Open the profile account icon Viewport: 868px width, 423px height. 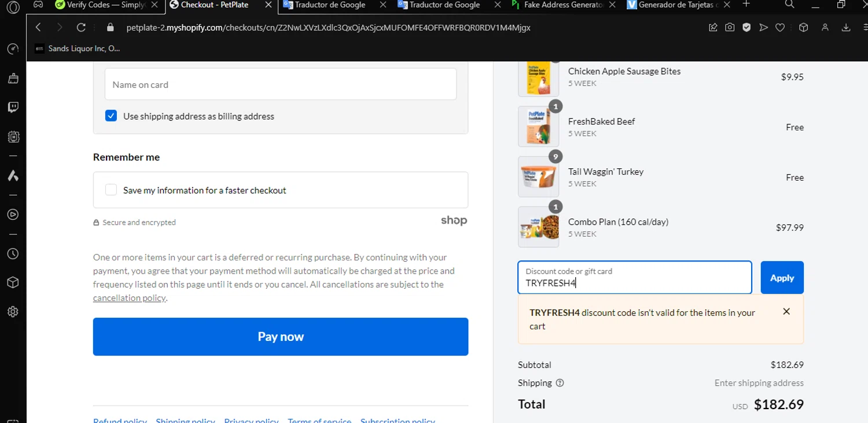point(825,28)
